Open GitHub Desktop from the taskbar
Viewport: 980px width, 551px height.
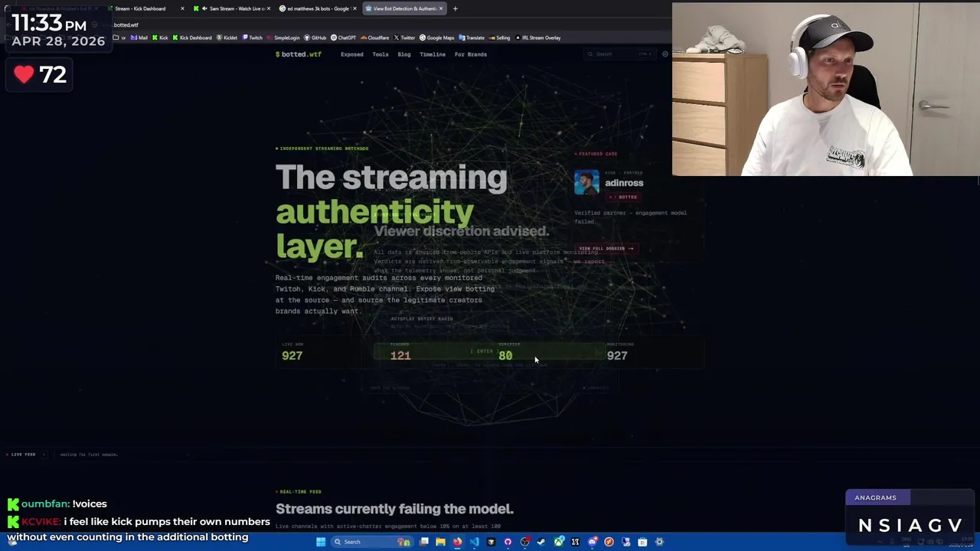[508, 542]
